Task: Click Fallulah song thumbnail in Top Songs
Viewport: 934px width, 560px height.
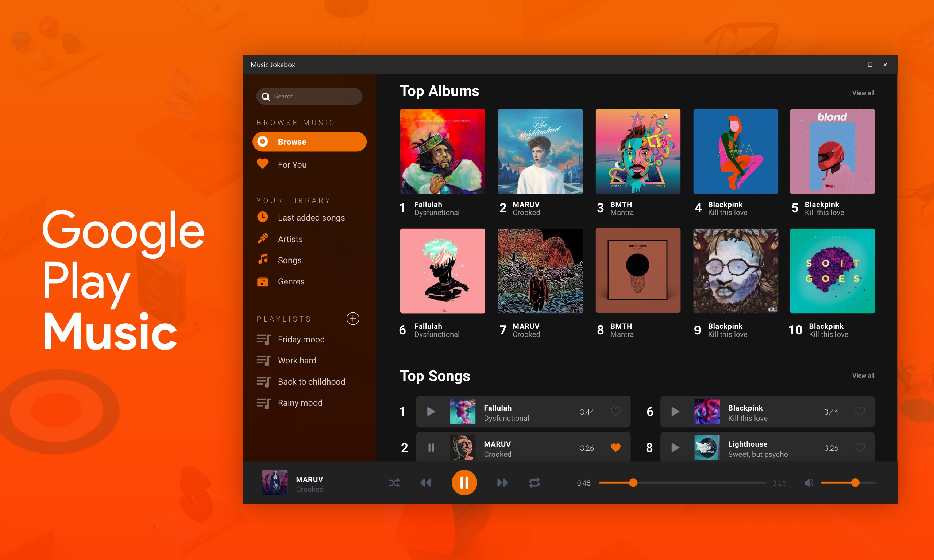Action: point(463,411)
